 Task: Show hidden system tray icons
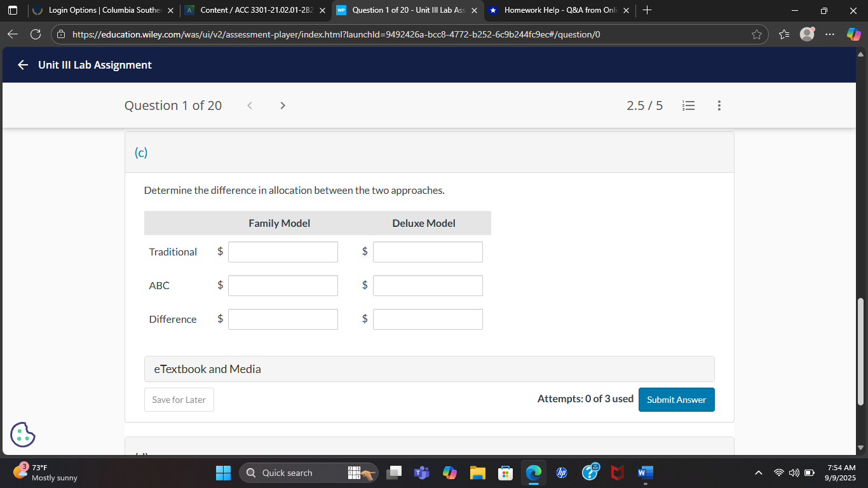tap(758, 473)
